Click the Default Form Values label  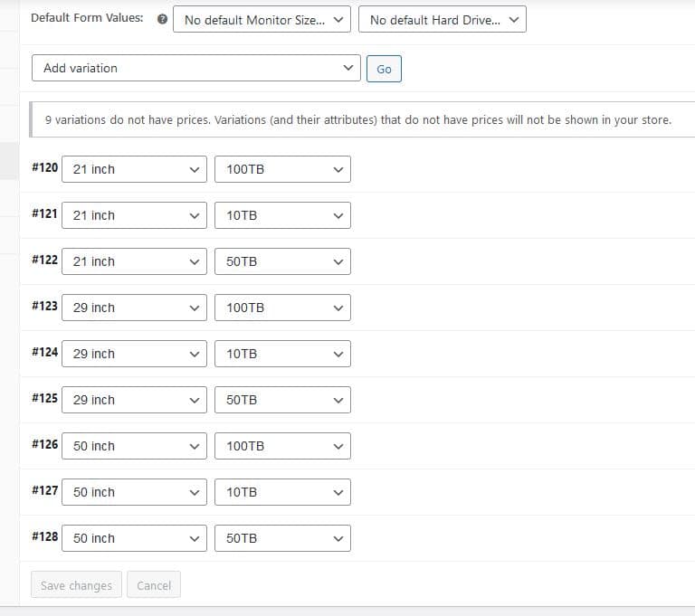[87, 18]
